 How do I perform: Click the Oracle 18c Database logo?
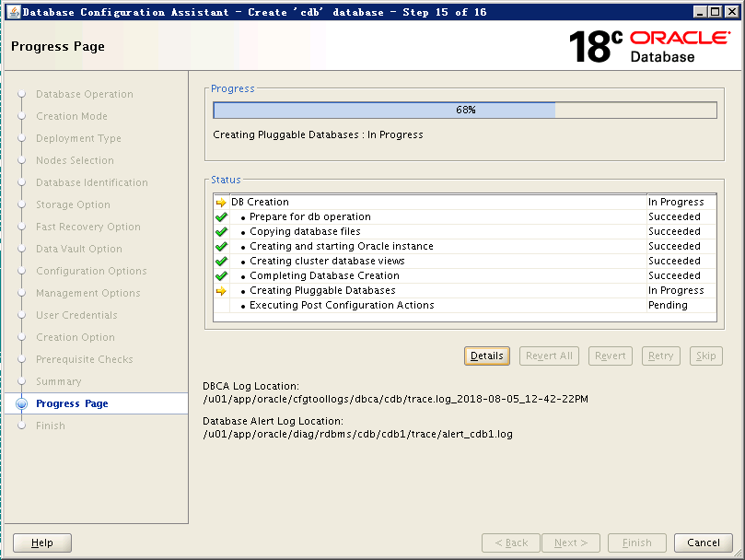pyautogui.click(x=649, y=46)
